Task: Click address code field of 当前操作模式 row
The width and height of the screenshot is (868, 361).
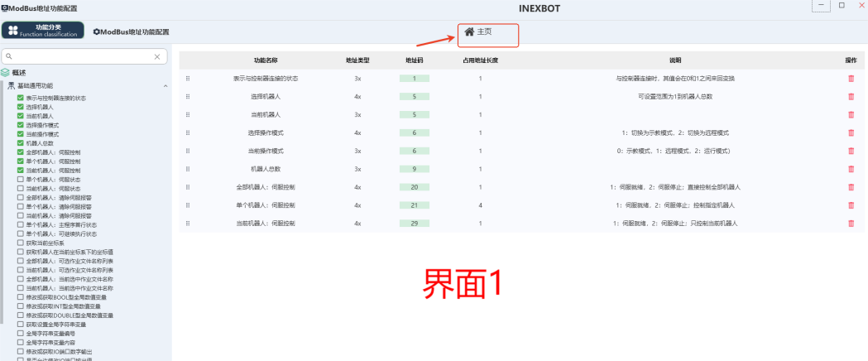Action: coord(414,151)
